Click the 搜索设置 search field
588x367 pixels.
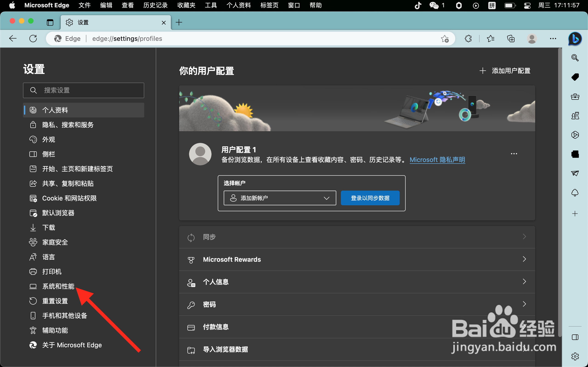[x=84, y=90]
